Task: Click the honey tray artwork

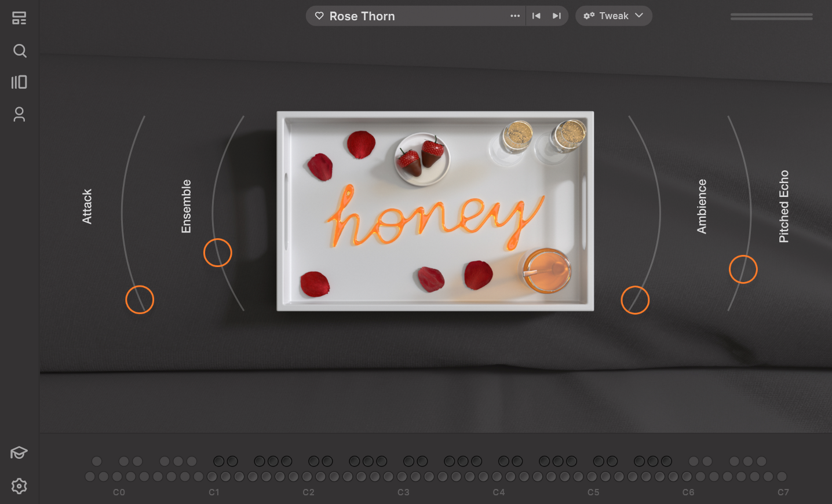Action: (435, 211)
